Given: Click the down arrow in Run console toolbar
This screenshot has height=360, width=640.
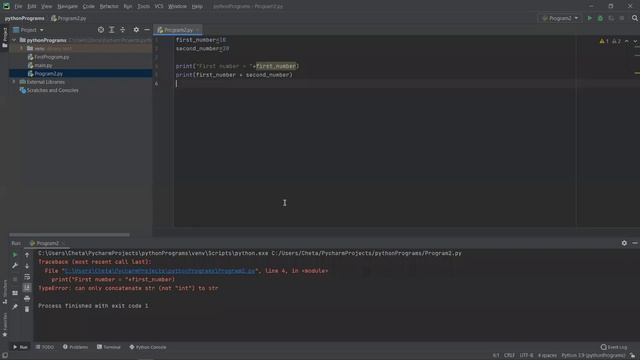Looking at the screenshot, I should [27, 266].
